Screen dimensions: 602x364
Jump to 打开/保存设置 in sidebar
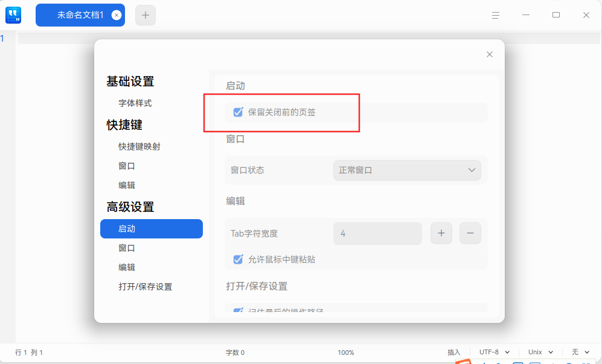click(x=145, y=287)
